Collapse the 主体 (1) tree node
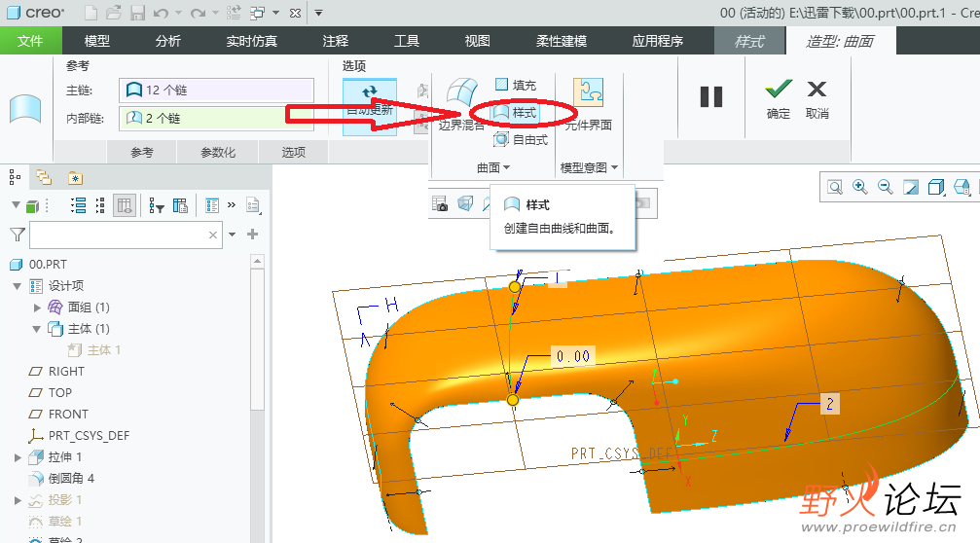Viewport: 980px width, 543px height. [37, 329]
